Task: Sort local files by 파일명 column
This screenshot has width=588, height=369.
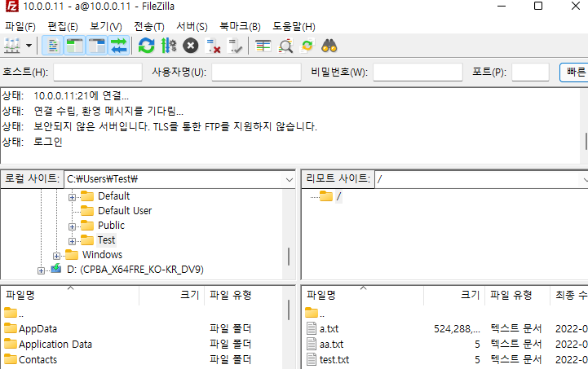Action: 70,295
